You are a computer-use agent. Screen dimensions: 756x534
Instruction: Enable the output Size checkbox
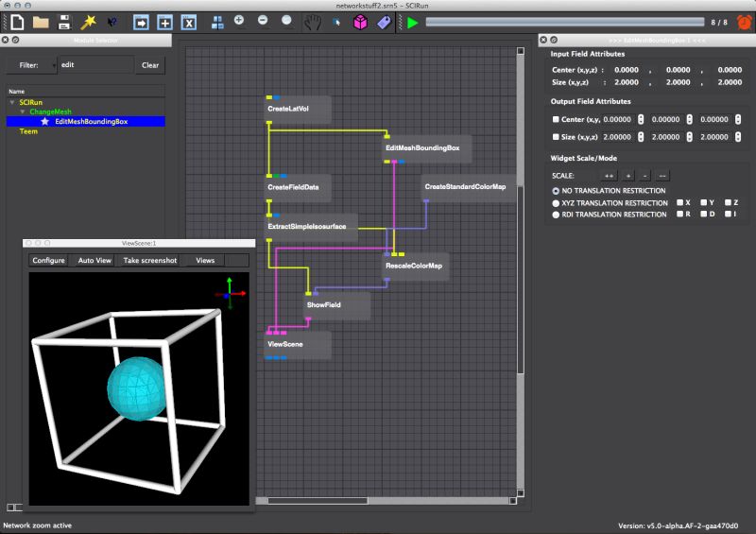click(556, 137)
